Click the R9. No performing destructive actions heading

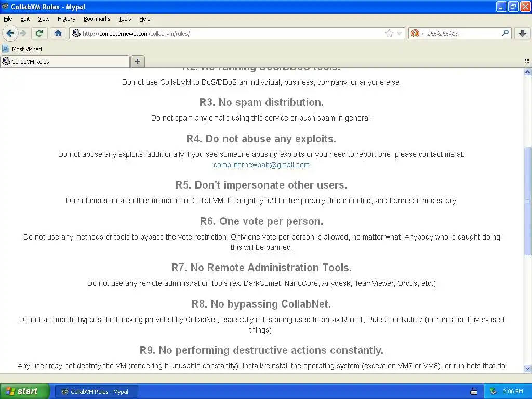click(x=261, y=350)
